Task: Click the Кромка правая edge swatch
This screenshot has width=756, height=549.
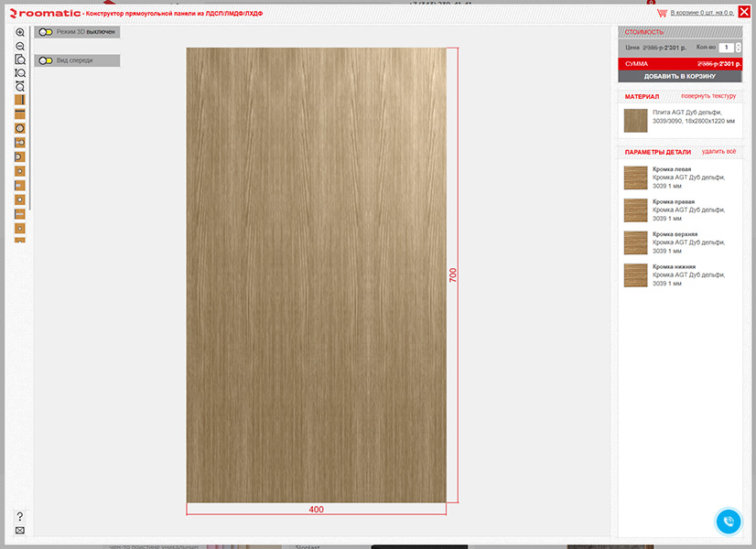Action: pos(635,210)
